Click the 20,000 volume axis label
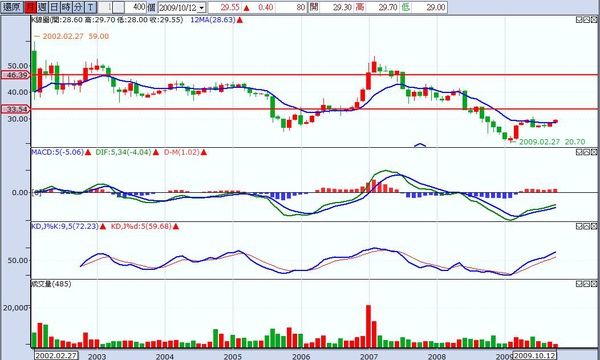Image resolution: width=600 pixels, height=360 pixels. (x=16, y=308)
